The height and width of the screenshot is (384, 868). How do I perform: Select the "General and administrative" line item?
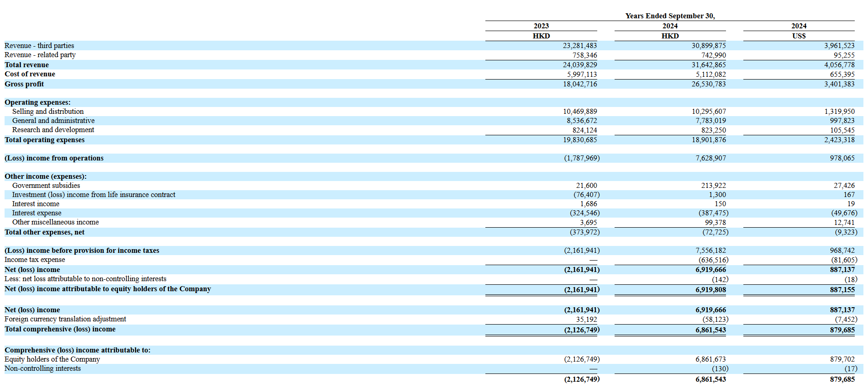(x=53, y=121)
